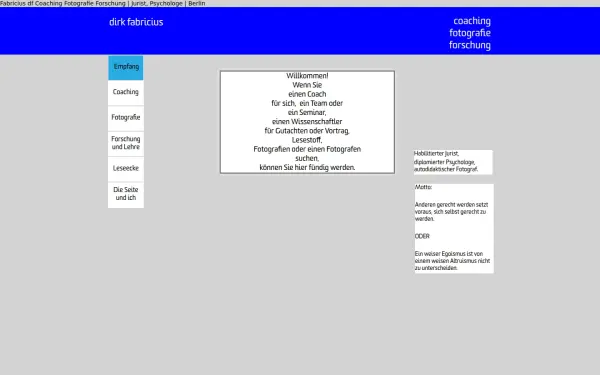The image size is (600, 375).
Task: Click the page title bar text
Action: click(103, 3)
